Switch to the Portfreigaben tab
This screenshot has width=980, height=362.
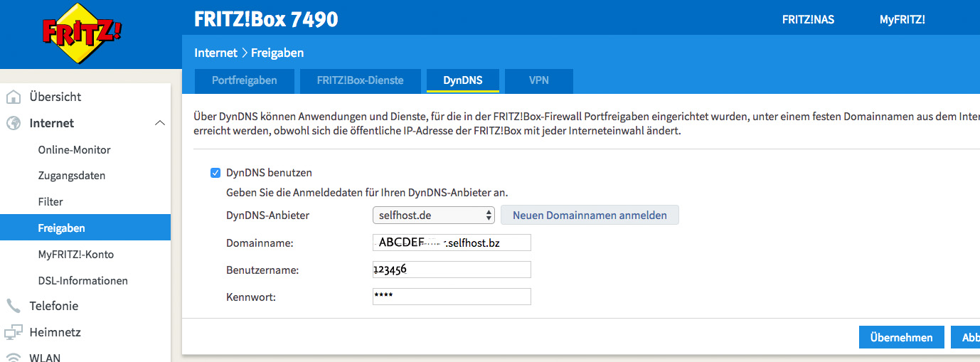tap(245, 80)
